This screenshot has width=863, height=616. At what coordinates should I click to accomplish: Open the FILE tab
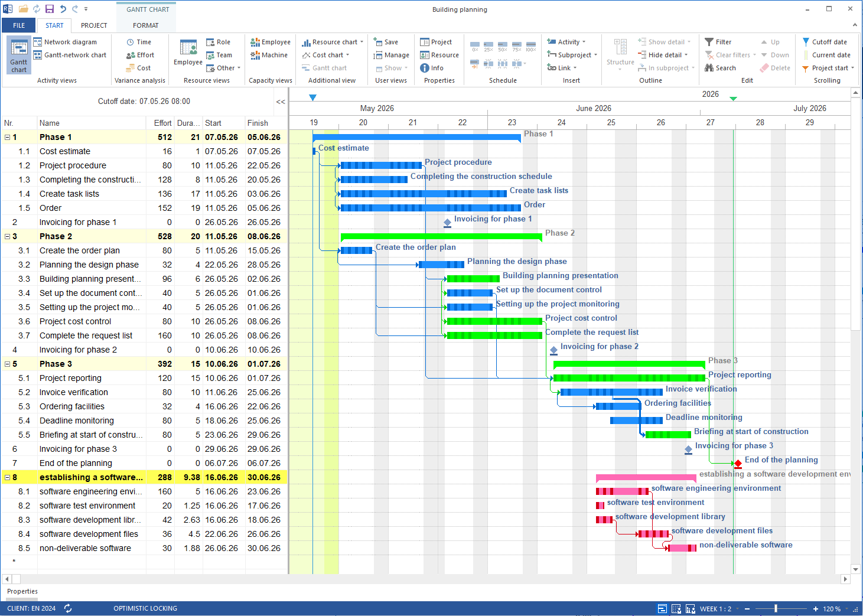(x=19, y=25)
